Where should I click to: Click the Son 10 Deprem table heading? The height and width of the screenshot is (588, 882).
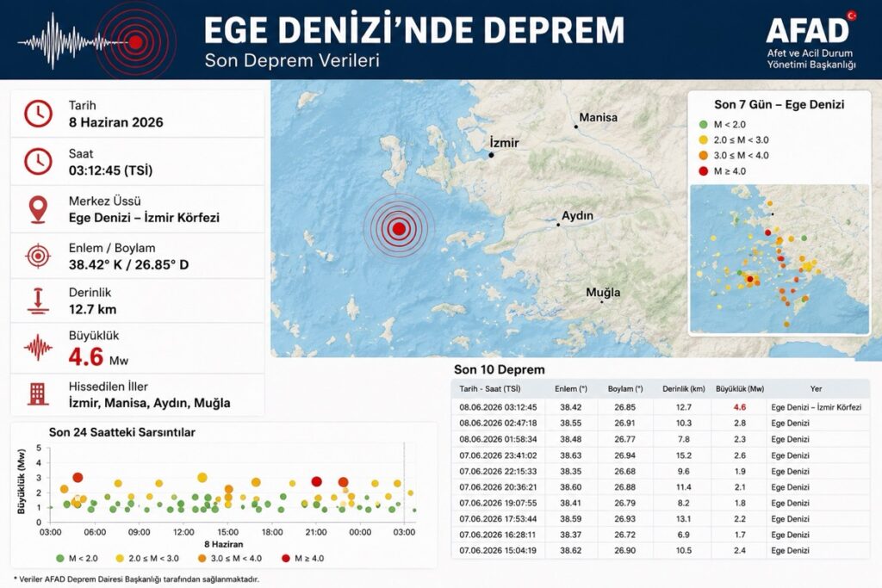click(500, 370)
